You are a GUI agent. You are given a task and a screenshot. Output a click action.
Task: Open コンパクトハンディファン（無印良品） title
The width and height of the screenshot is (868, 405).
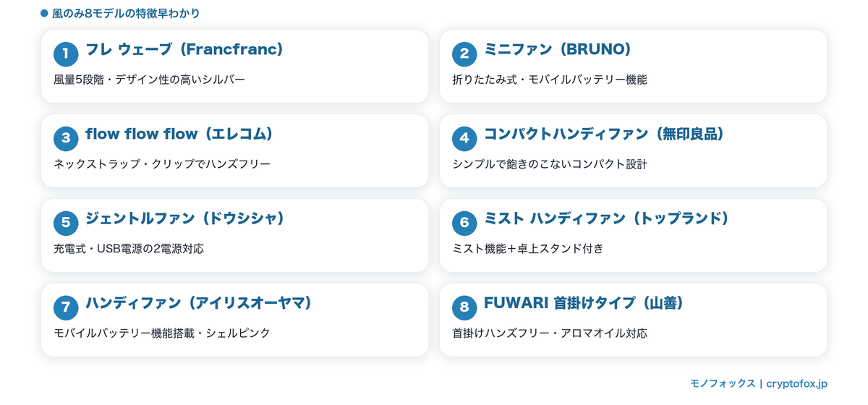[x=604, y=134]
